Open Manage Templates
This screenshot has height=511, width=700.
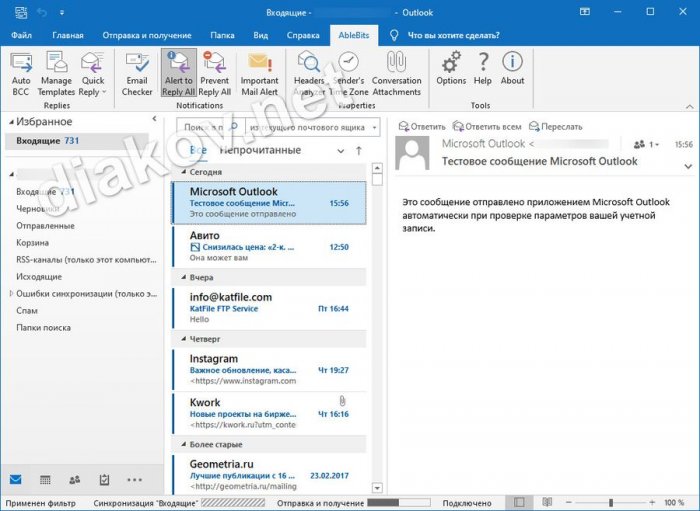tap(56, 74)
